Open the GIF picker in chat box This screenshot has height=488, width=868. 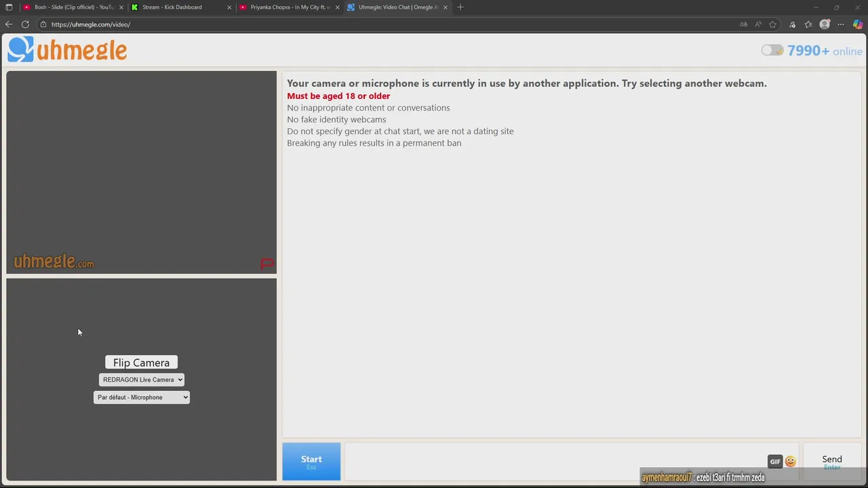coord(775,462)
